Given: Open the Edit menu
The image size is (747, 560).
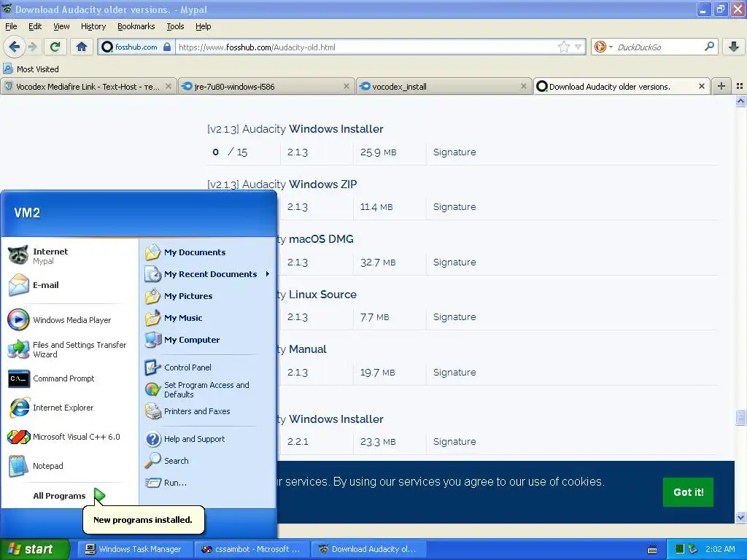Looking at the screenshot, I should 35,26.
